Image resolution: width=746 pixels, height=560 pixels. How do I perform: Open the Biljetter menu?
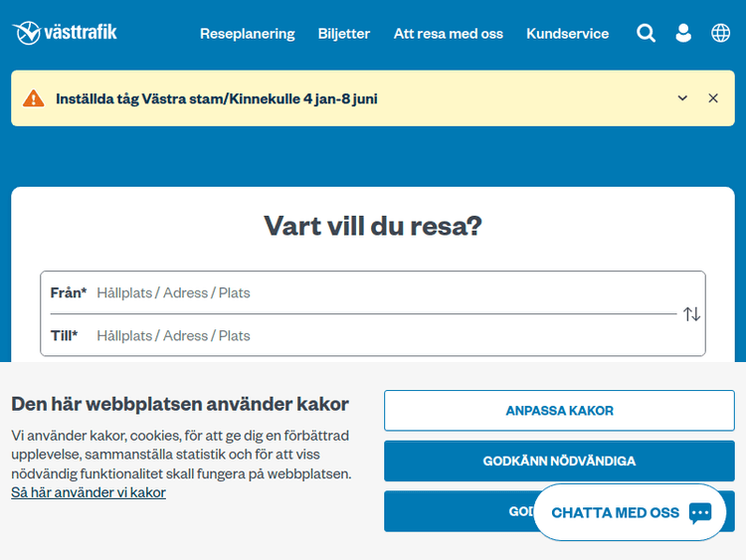click(x=343, y=34)
